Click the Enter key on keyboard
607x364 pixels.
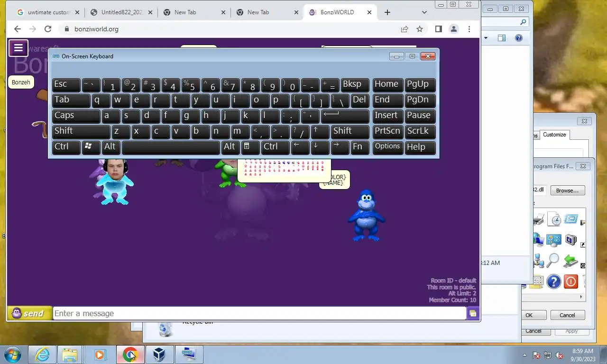345,116
